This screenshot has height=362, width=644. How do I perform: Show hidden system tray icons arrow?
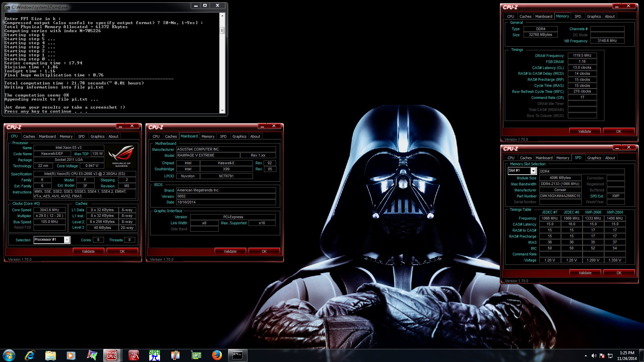click(586, 356)
